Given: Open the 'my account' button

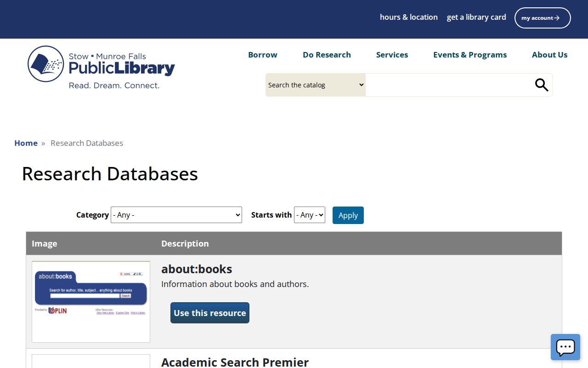Looking at the screenshot, I should pyautogui.click(x=543, y=18).
